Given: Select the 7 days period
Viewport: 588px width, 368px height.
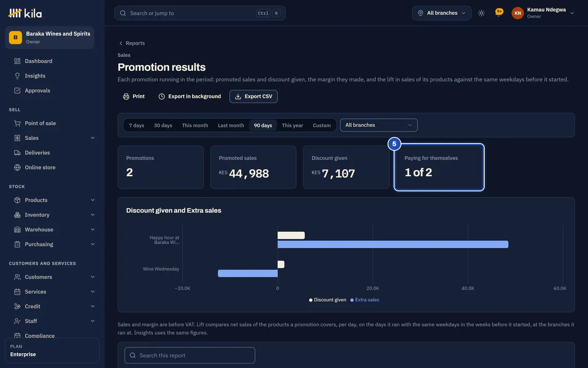Looking at the screenshot, I should (136, 126).
